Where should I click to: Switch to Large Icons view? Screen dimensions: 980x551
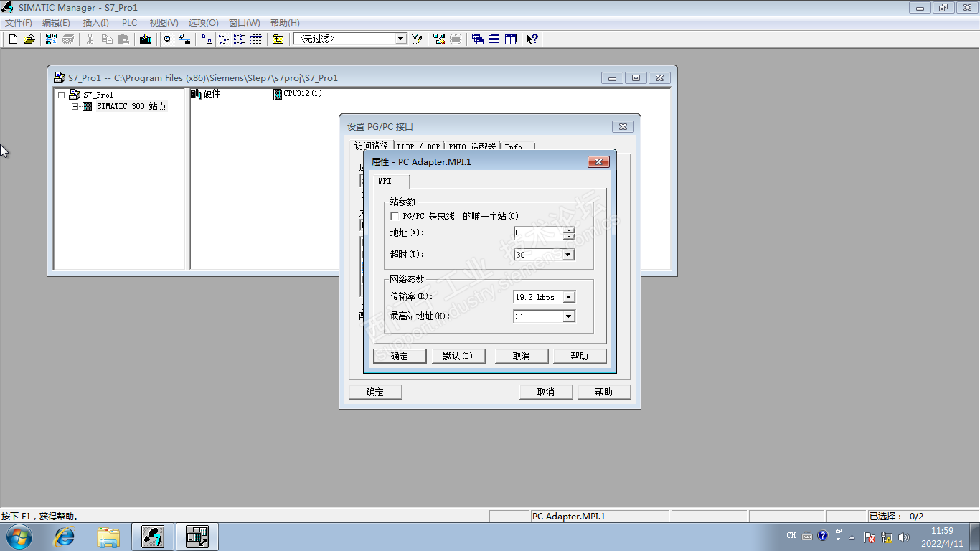(x=207, y=39)
